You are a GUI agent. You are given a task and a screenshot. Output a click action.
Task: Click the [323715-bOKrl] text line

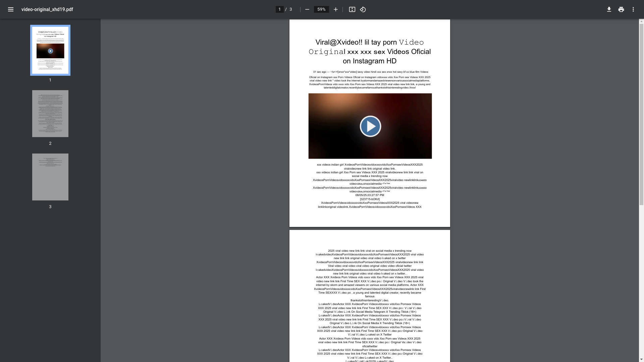coord(370,199)
